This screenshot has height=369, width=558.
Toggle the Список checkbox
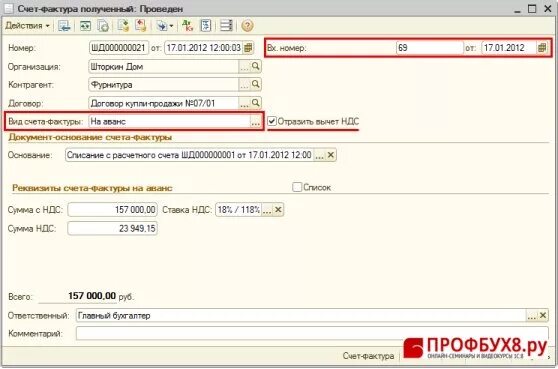click(297, 187)
